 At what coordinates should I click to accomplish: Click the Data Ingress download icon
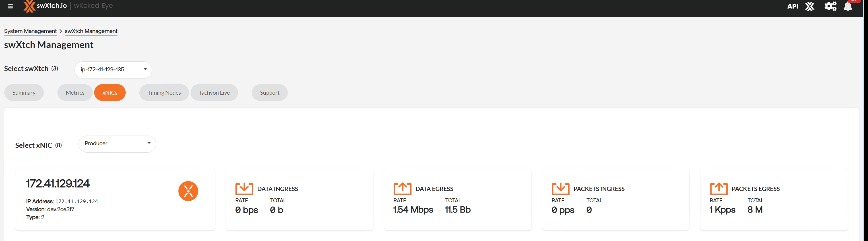coord(244,189)
